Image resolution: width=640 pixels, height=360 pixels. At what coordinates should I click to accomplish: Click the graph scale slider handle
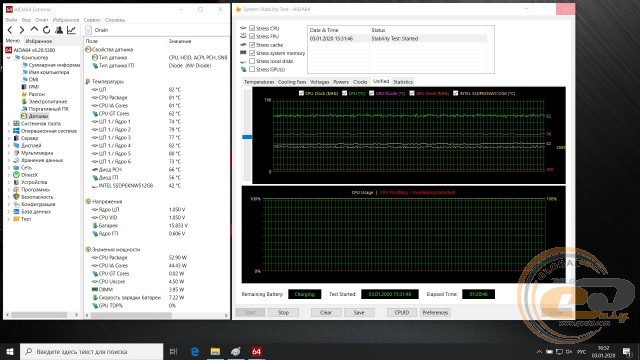pyautogui.click(x=247, y=137)
